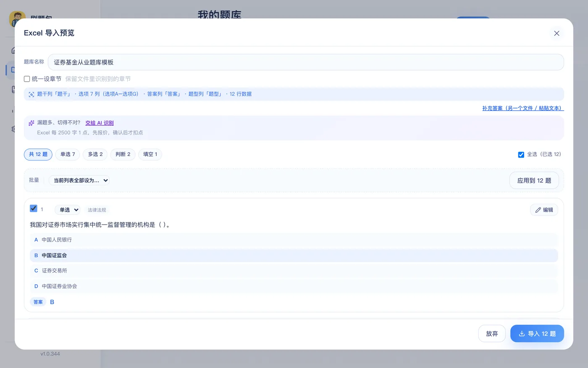Image resolution: width=588 pixels, height=368 pixels.
Task: Open the 单选 question type dropdown
Action: (67, 210)
